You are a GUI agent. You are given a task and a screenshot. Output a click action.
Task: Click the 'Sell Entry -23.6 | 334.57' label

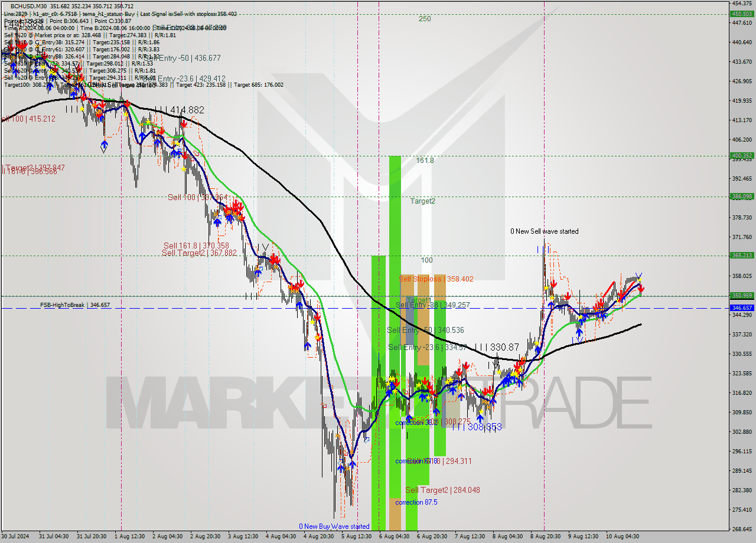[x=428, y=348]
